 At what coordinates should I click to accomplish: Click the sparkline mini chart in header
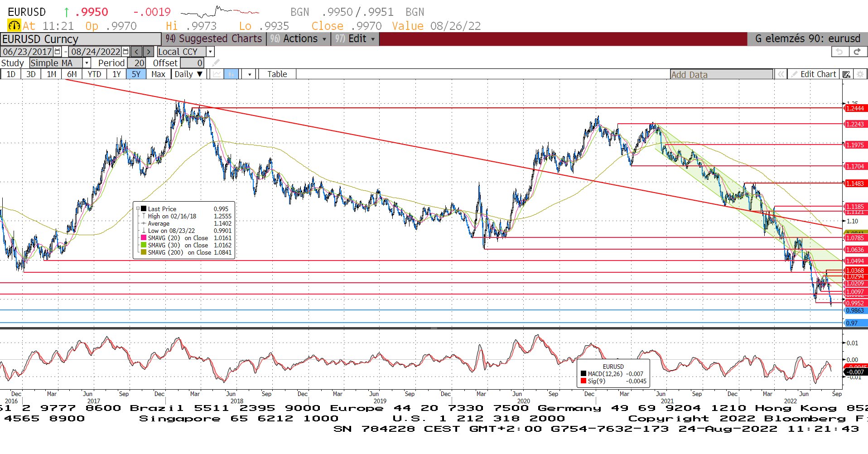pos(220,11)
